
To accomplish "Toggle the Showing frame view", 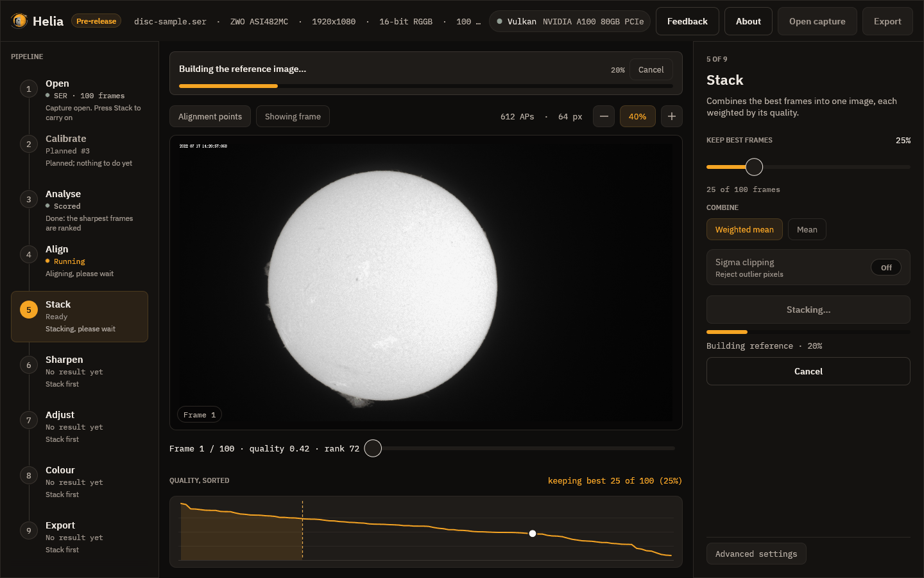I will pyautogui.click(x=293, y=116).
